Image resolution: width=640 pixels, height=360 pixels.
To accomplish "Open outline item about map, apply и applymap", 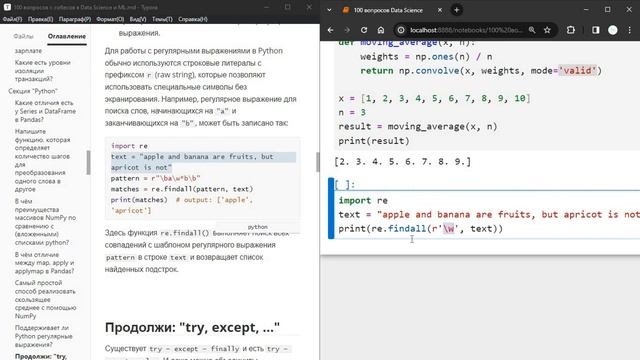I will point(44,262).
